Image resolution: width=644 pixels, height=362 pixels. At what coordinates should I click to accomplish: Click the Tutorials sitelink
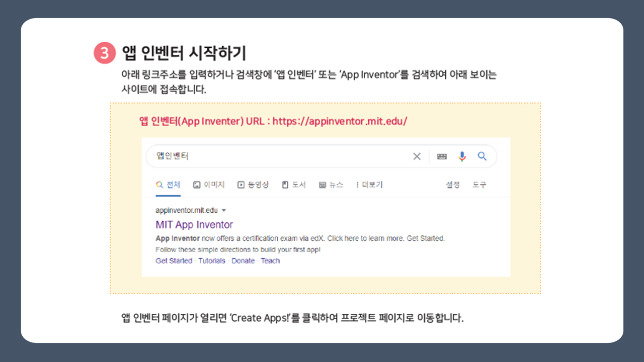(212, 260)
